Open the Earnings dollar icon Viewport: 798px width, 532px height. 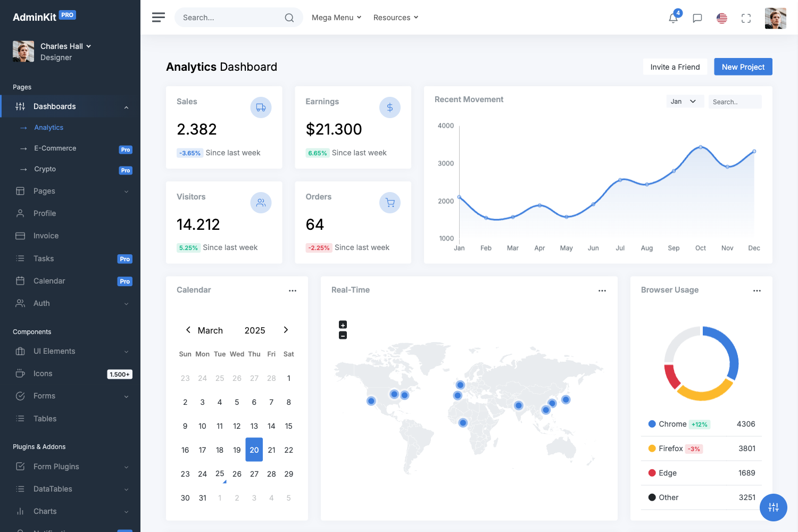tap(390, 107)
